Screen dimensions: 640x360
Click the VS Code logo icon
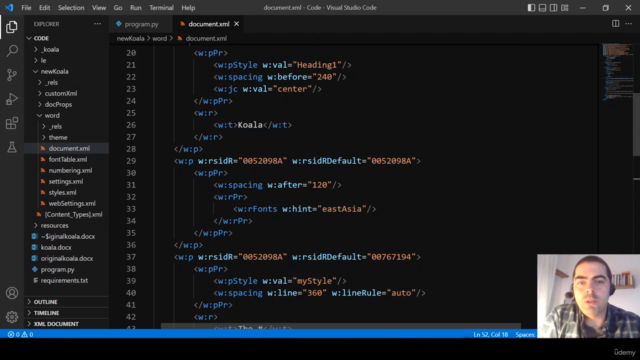tap(9, 7)
